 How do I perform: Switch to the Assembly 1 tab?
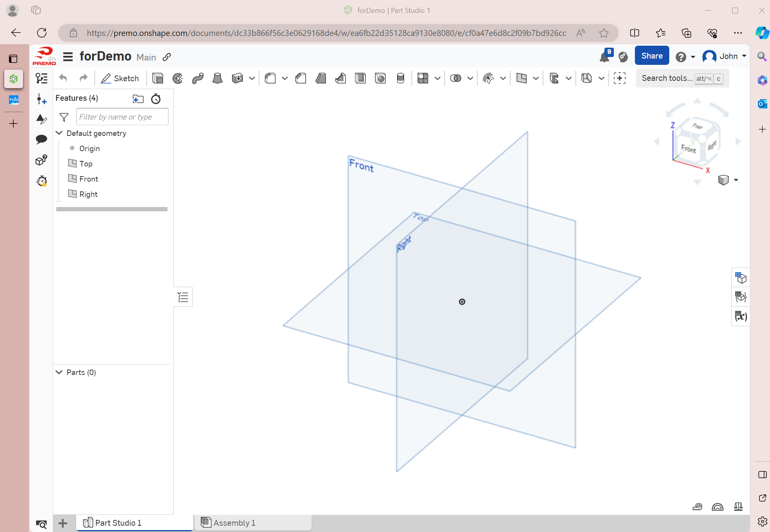tap(234, 523)
